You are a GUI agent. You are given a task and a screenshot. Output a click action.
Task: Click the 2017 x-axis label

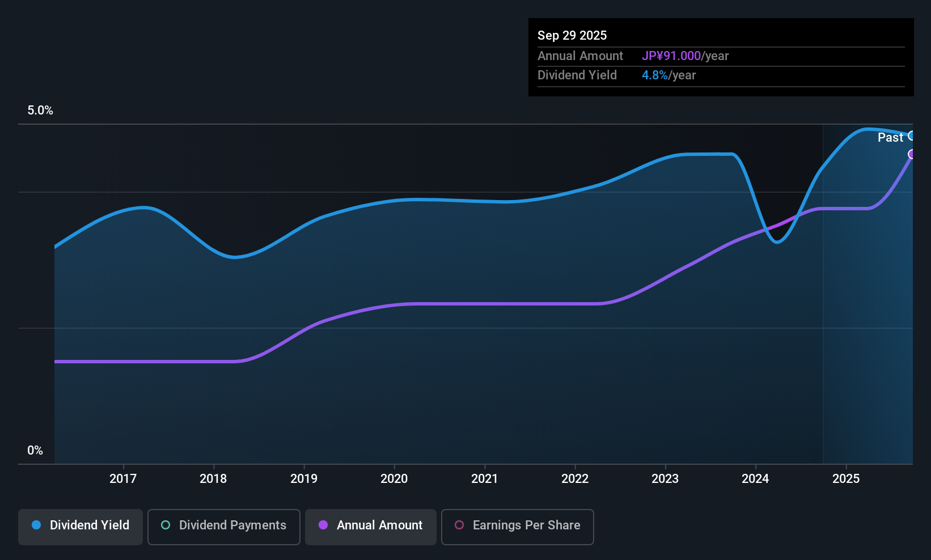[x=123, y=479]
